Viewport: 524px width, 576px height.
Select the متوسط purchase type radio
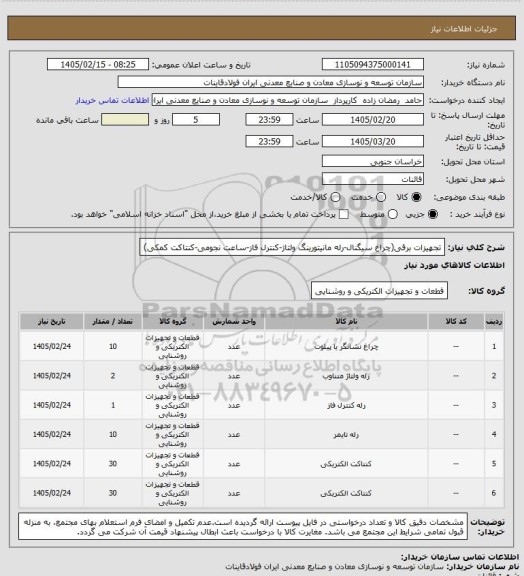click(x=393, y=214)
